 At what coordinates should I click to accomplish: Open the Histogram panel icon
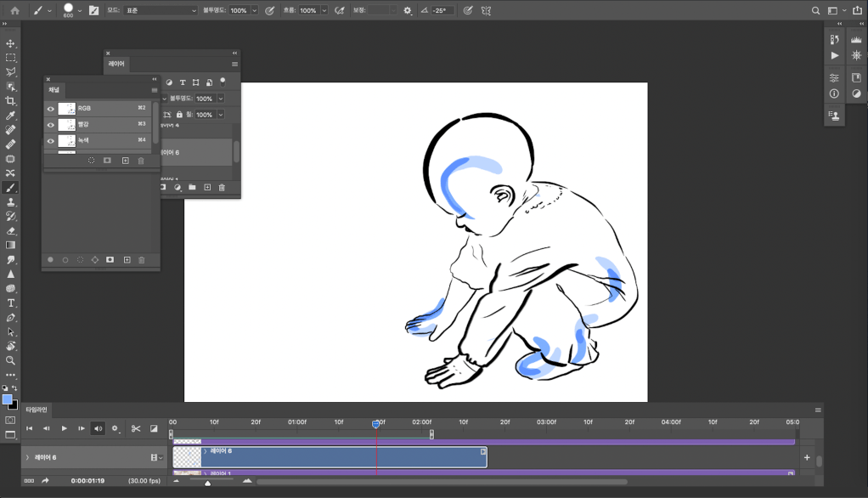[x=855, y=40]
